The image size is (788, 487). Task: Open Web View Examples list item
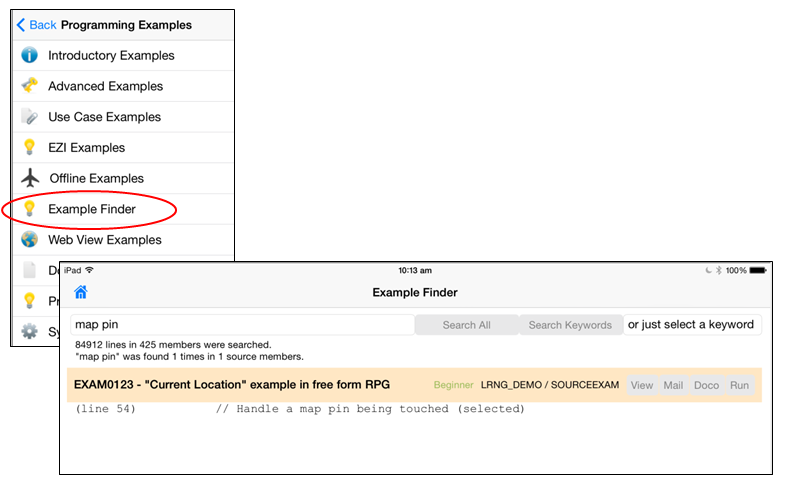tap(124, 240)
